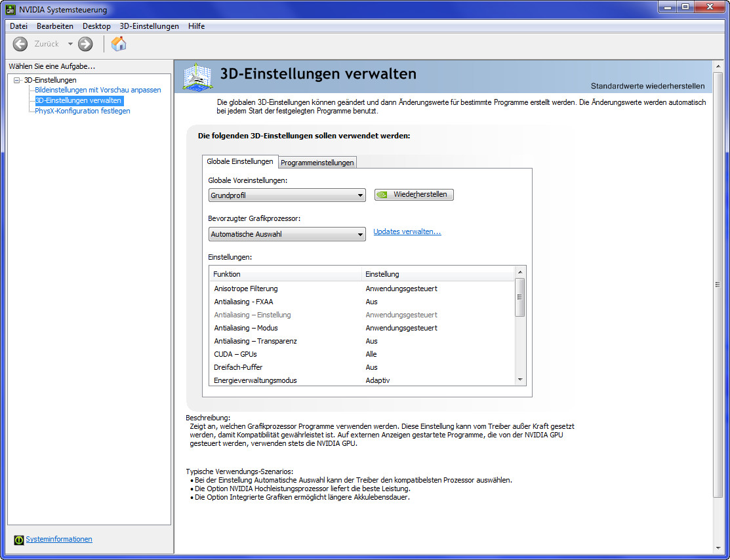Click the settings list scrollbar thumb
This screenshot has width=730, height=560.
[x=521, y=298]
